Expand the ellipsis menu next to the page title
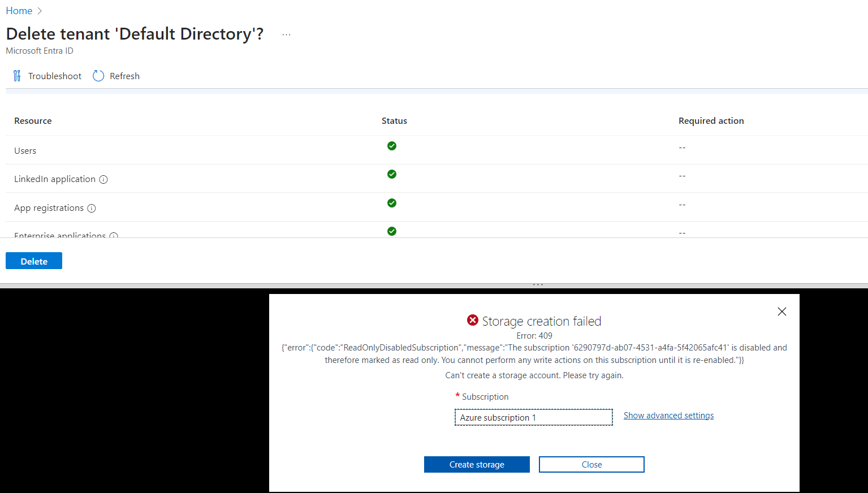The image size is (868, 493). pos(286,34)
